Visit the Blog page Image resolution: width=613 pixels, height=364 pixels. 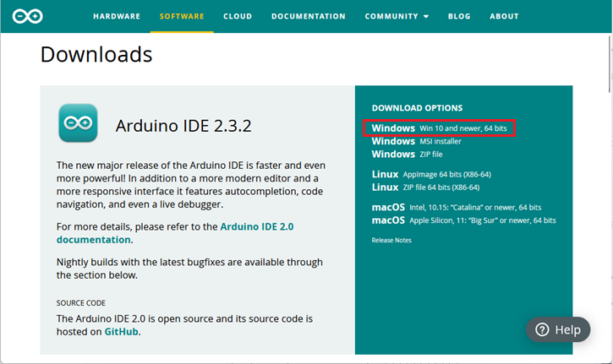(x=459, y=16)
